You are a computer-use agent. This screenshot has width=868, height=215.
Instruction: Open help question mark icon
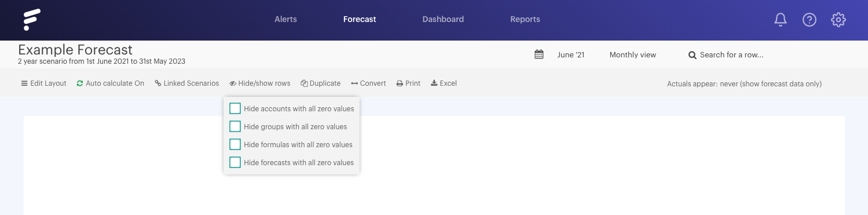pos(809,20)
